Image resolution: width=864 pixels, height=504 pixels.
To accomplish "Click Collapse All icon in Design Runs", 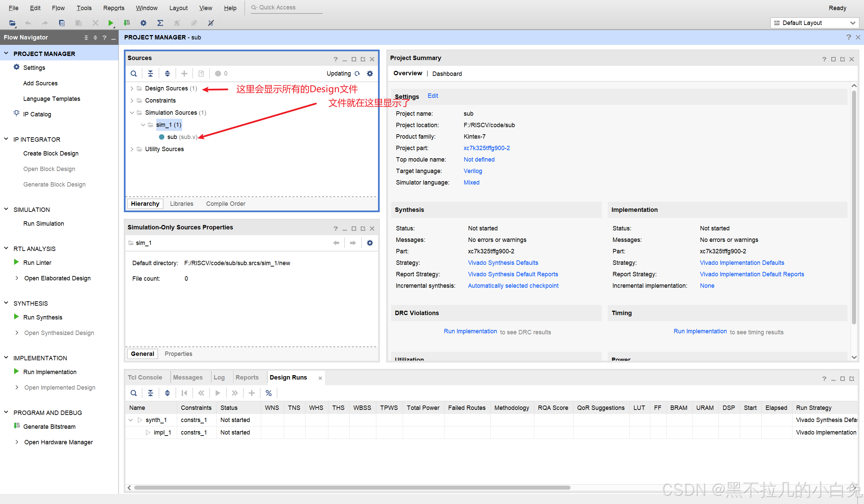I will [150, 393].
